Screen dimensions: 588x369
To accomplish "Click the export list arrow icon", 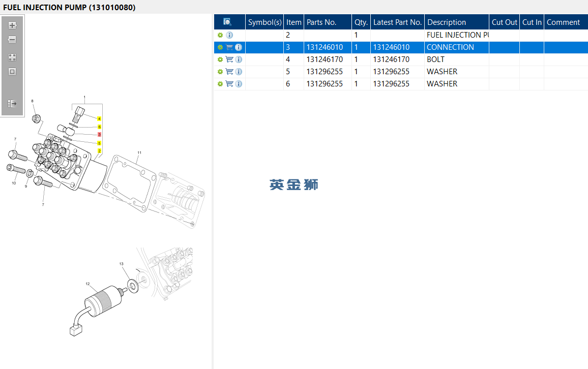I will 12,103.
